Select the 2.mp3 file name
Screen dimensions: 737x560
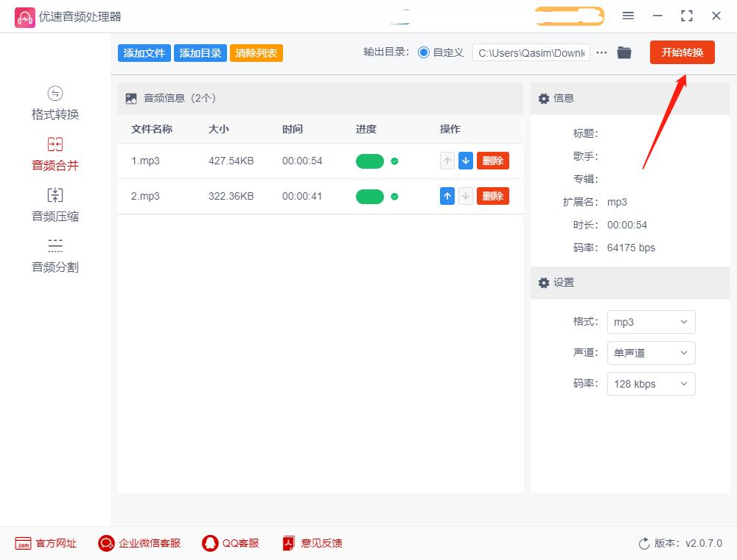pos(145,196)
